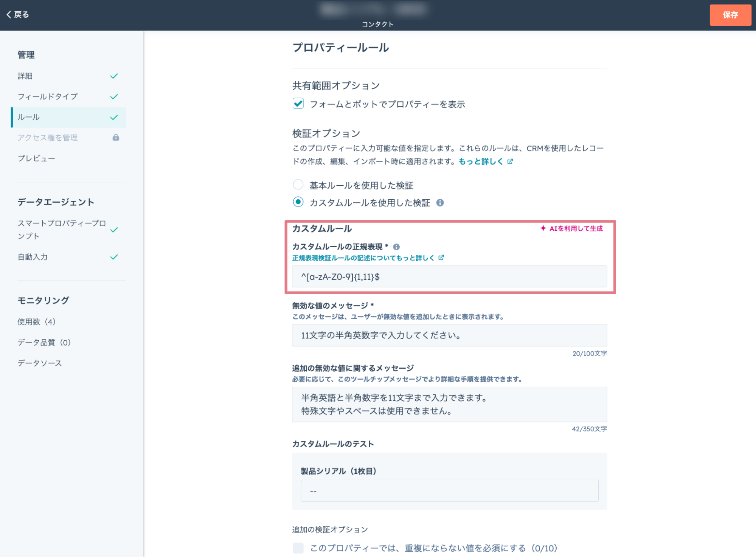Screen dimensions: 756x557
Task: Click the lock icon on アクセス権を管理
Action: [116, 138]
